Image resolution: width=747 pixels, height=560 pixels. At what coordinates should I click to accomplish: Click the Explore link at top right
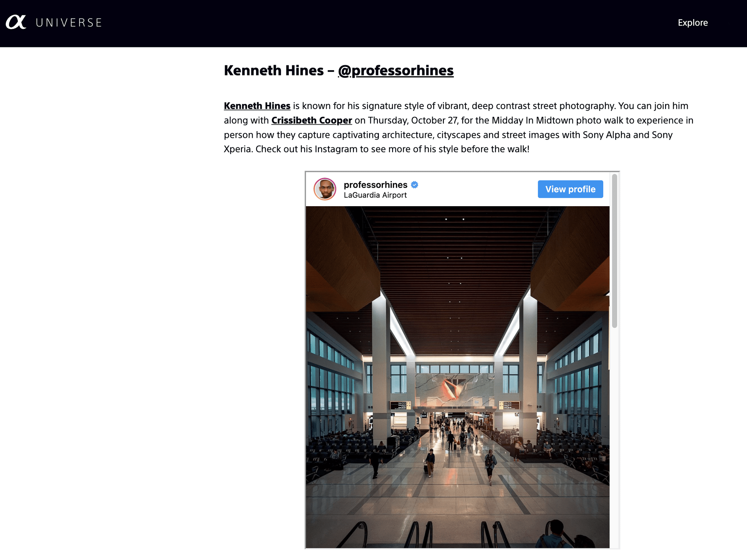pos(693,22)
